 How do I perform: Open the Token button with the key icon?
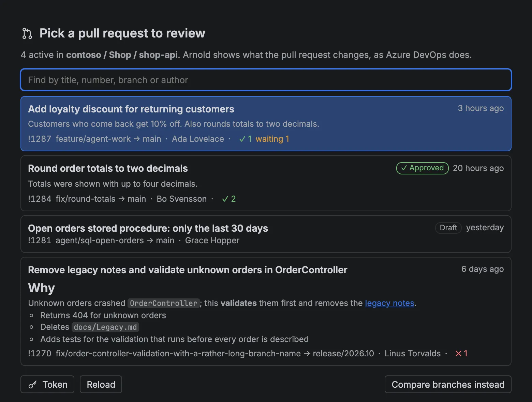[x=47, y=384]
